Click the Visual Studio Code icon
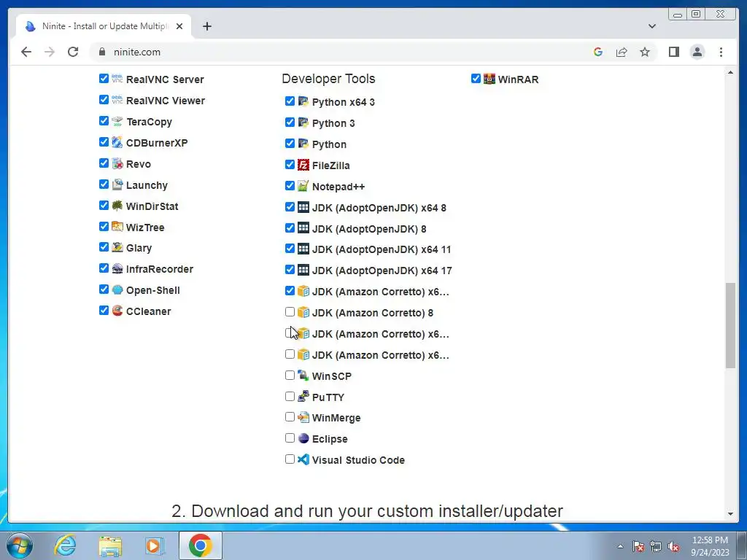Viewport: 747px width, 560px height. point(303,459)
